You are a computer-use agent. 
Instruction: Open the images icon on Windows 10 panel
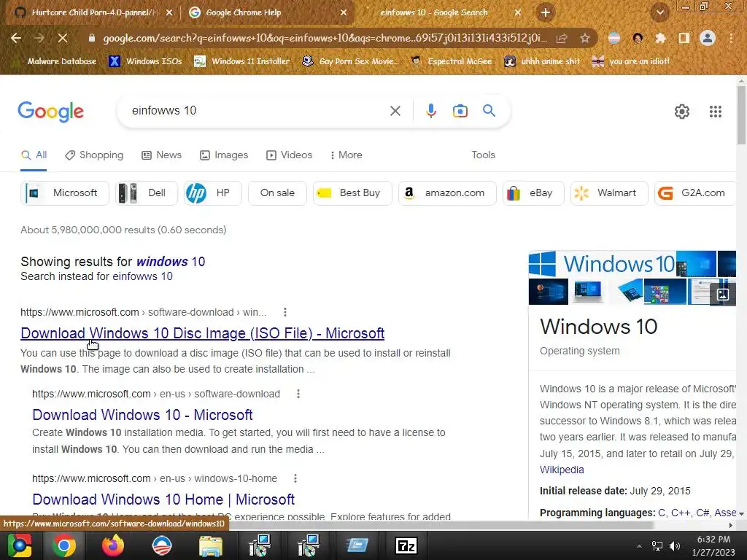pos(722,293)
